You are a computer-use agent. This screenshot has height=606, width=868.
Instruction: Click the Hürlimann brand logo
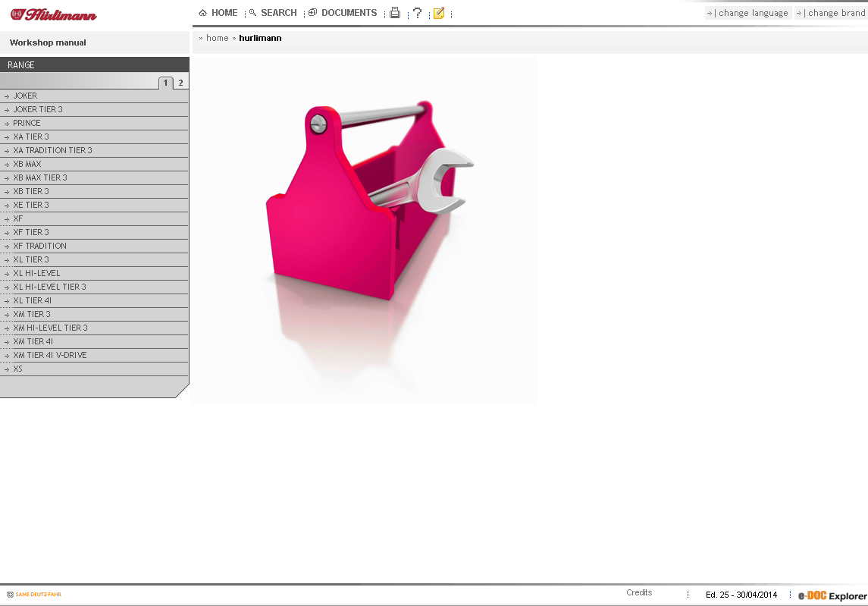click(54, 14)
